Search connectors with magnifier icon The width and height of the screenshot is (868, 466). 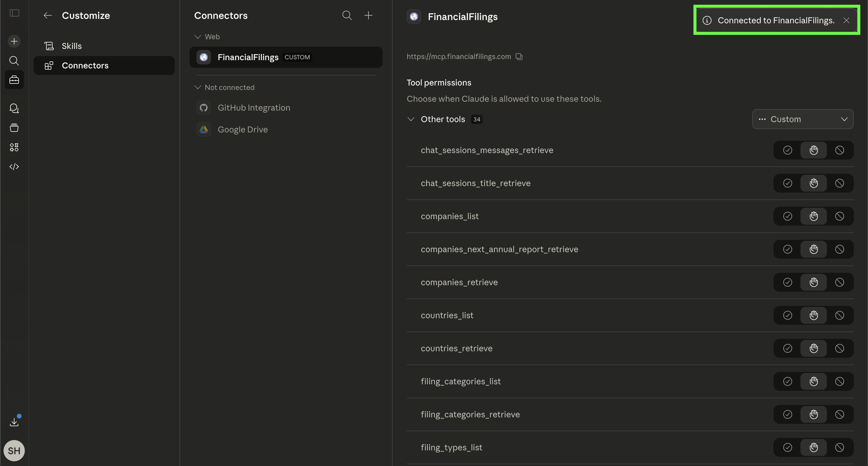[347, 16]
